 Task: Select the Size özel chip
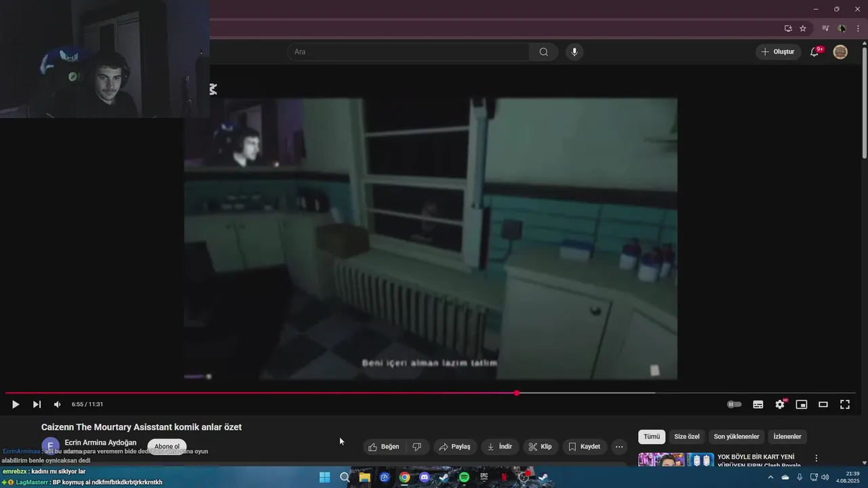[687, 436]
